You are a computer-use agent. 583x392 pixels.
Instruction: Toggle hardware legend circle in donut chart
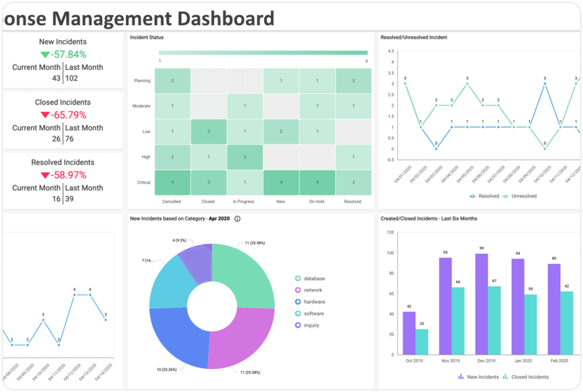(x=298, y=302)
